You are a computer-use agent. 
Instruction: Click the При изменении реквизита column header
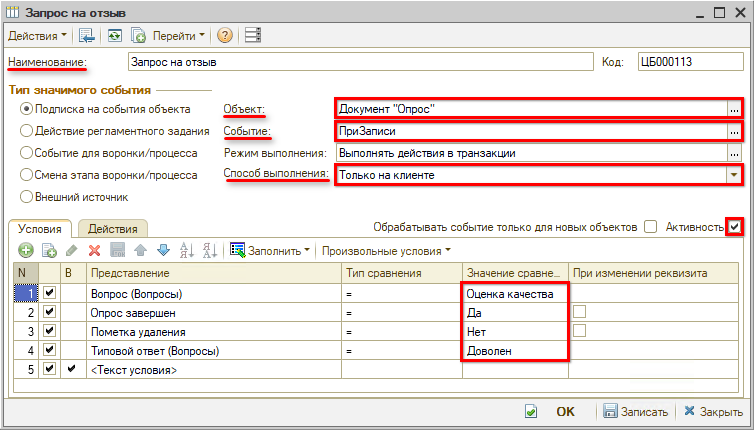click(x=653, y=273)
